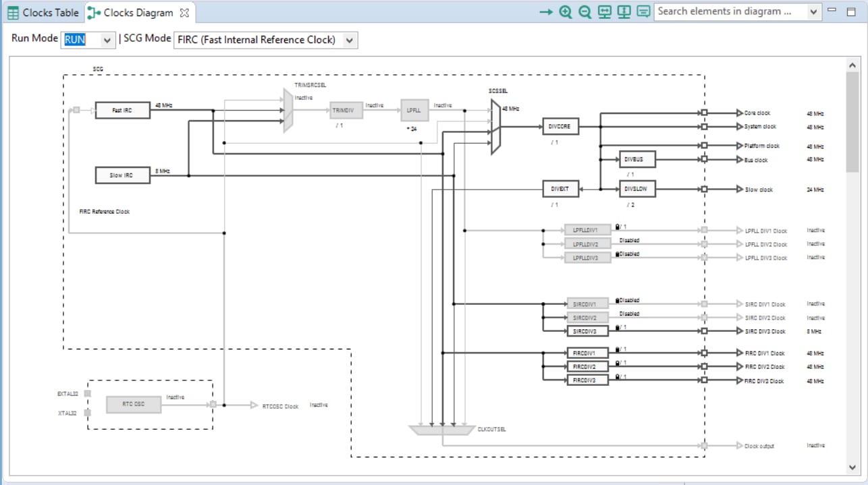
Task: Click the lock icon beside SIRCDIV3
Action: tap(618, 328)
